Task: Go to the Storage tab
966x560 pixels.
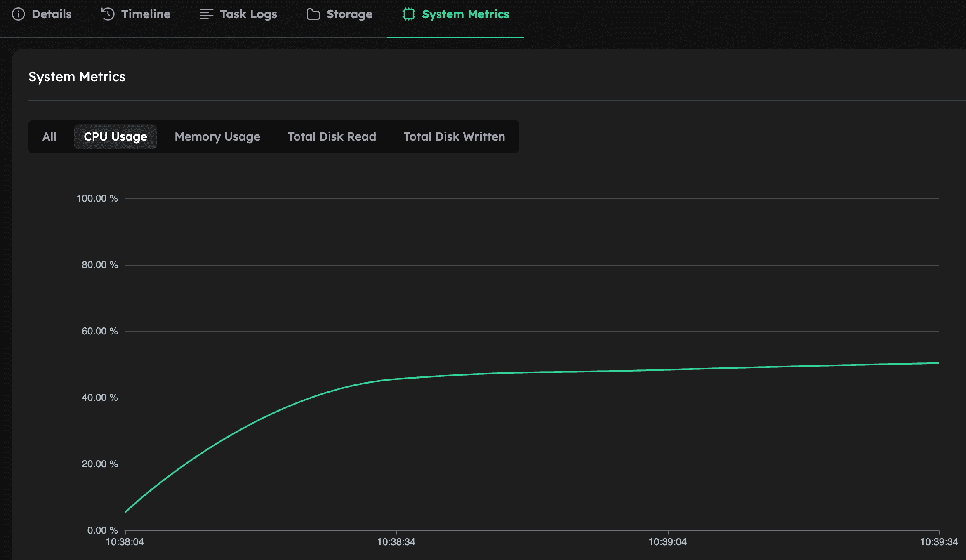Action: coord(349,14)
